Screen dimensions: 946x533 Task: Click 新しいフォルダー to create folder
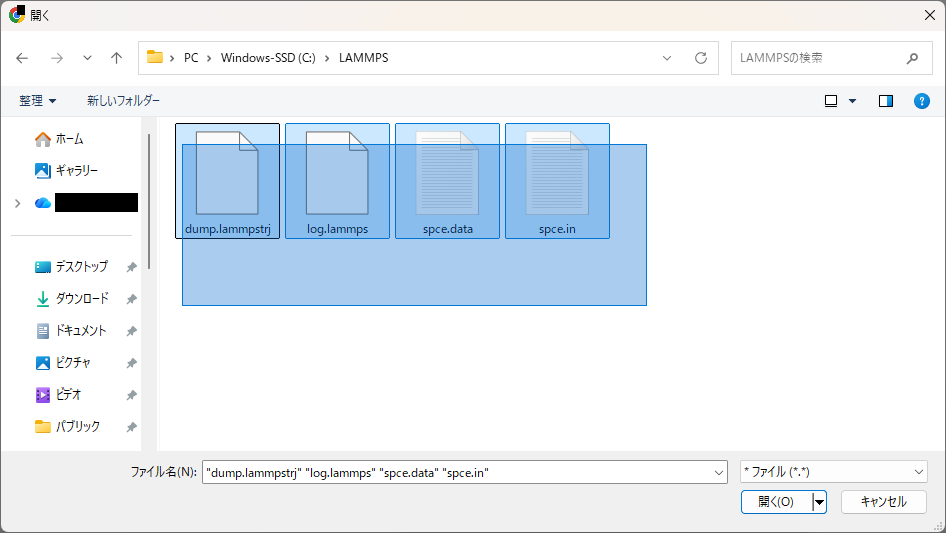(123, 101)
